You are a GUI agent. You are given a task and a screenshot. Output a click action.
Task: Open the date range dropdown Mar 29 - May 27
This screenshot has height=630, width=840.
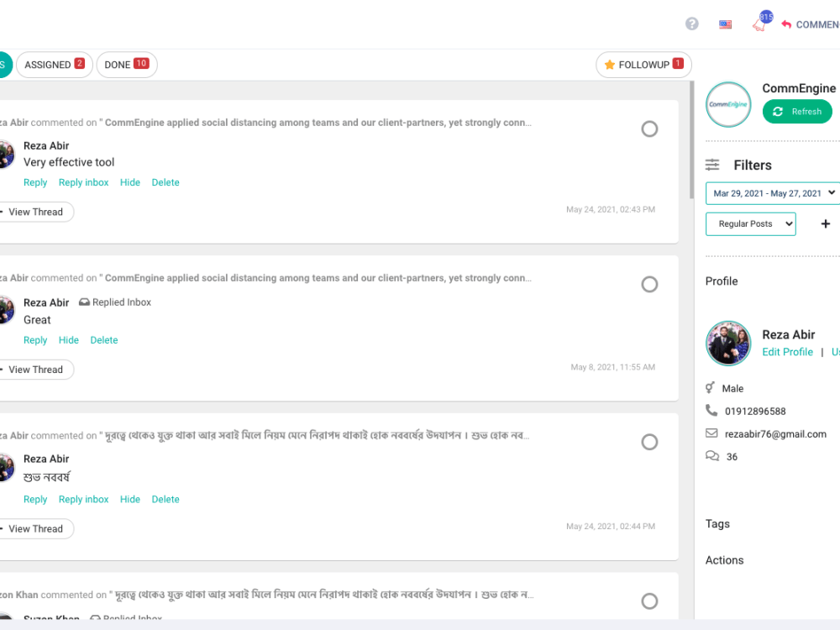773,193
